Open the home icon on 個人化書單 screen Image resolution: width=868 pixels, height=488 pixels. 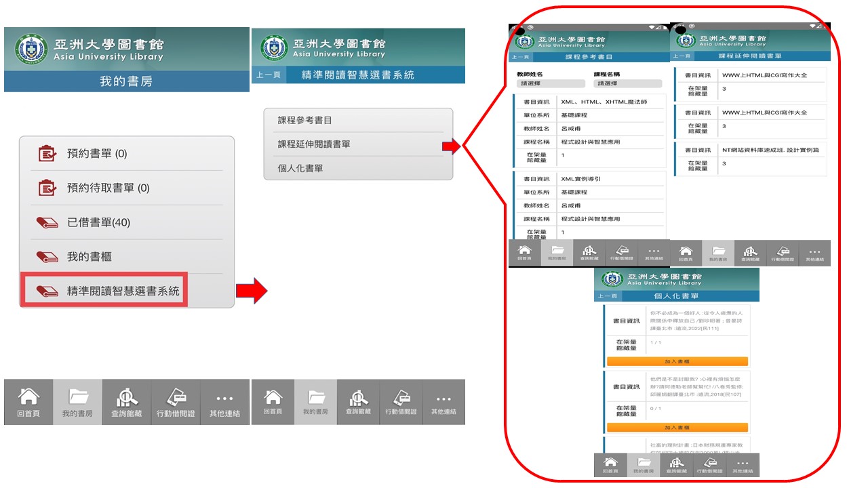[x=610, y=464]
